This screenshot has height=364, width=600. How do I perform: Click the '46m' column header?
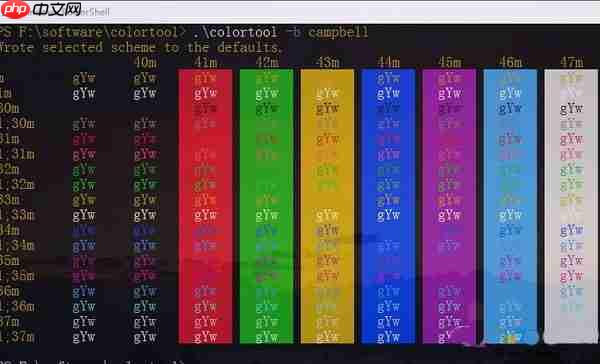(x=510, y=62)
